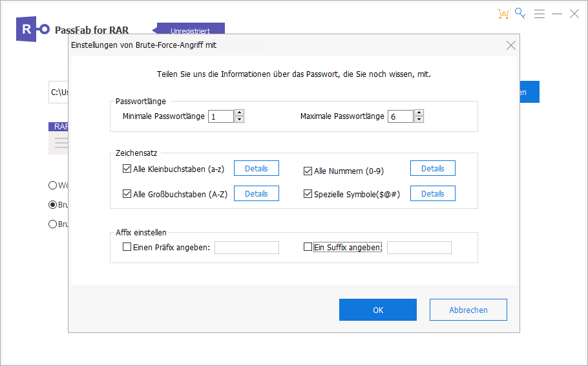Confirm settings with the OK button
This screenshot has width=588, height=366.
coord(377,310)
